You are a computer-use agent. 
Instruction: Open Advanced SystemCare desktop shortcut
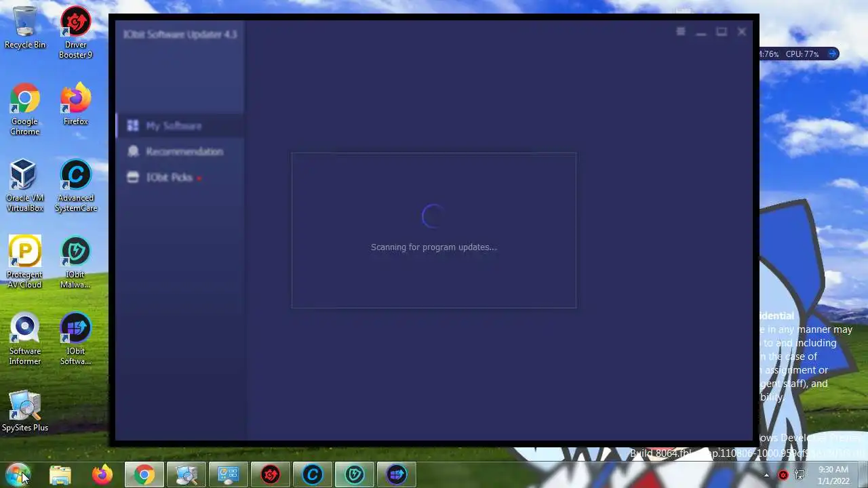click(75, 186)
